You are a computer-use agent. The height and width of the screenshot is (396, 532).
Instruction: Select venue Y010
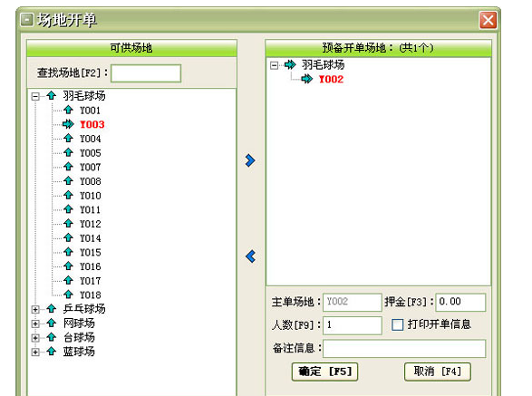91,196
